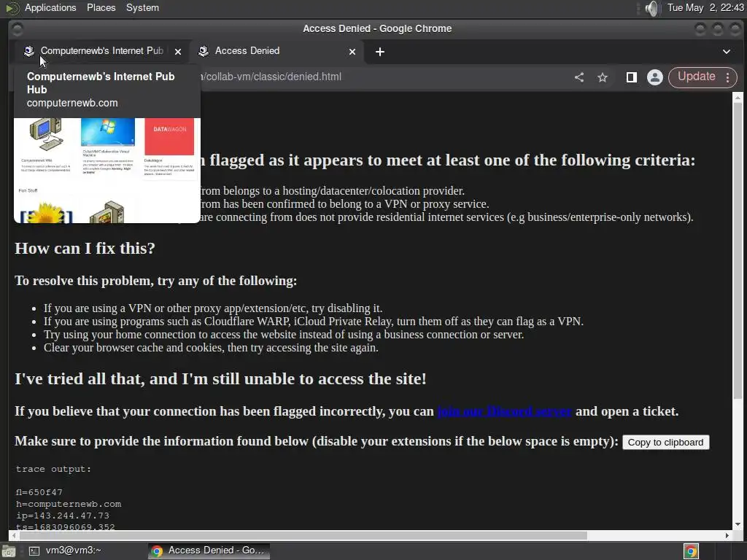Click the share page icon
The image size is (747, 560).
578,77
